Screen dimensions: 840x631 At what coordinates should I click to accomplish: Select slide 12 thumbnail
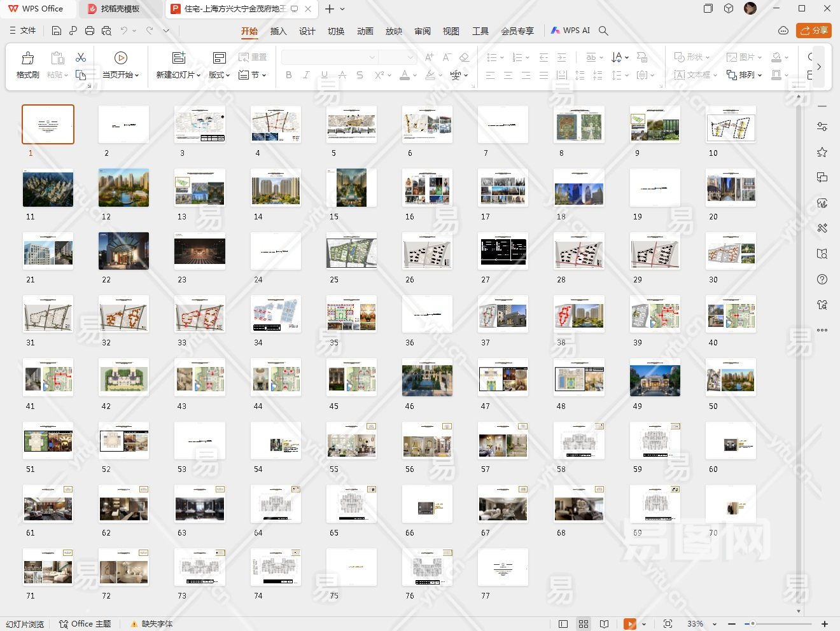[123, 188]
